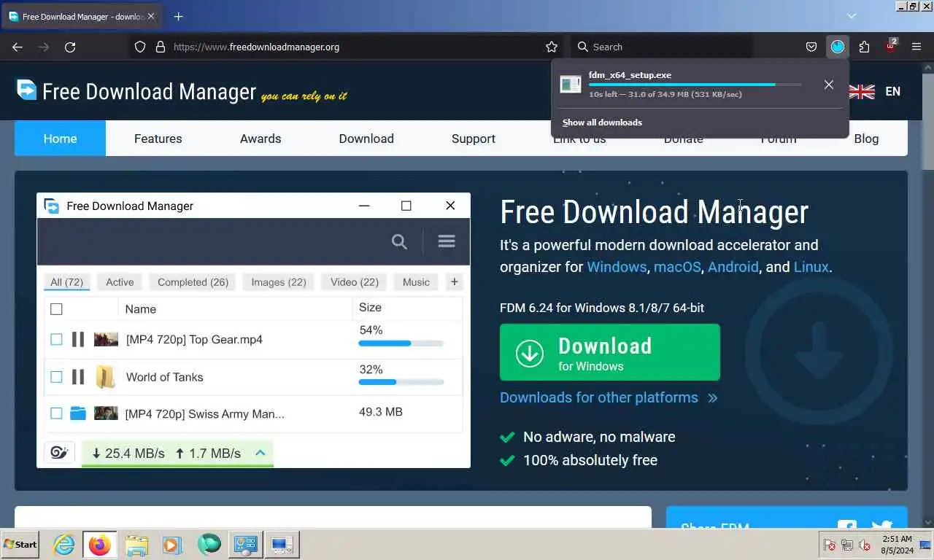This screenshot has height=560, width=934.
Task: Open the hamburger menu in FDM preview
Action: [x=447, y=241]
